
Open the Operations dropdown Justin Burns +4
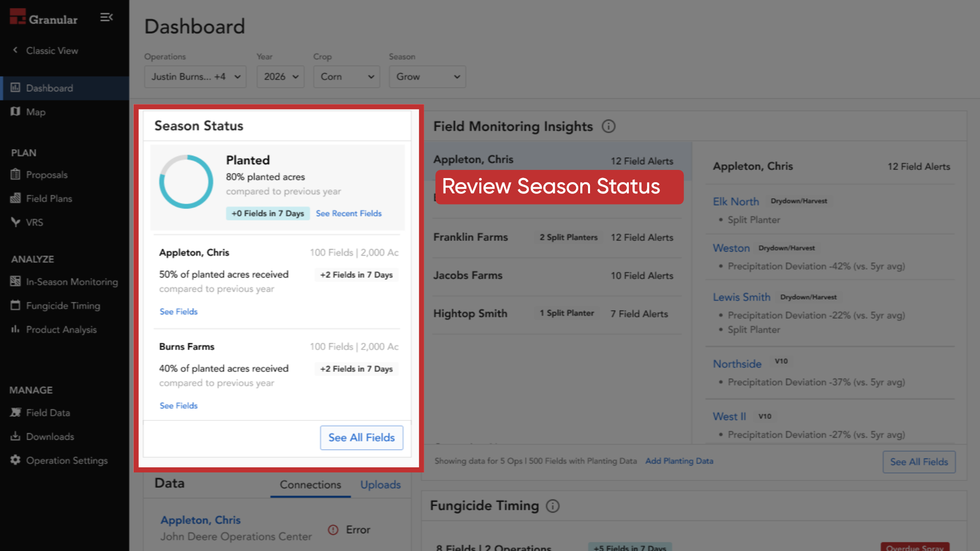tap(195, 77)
